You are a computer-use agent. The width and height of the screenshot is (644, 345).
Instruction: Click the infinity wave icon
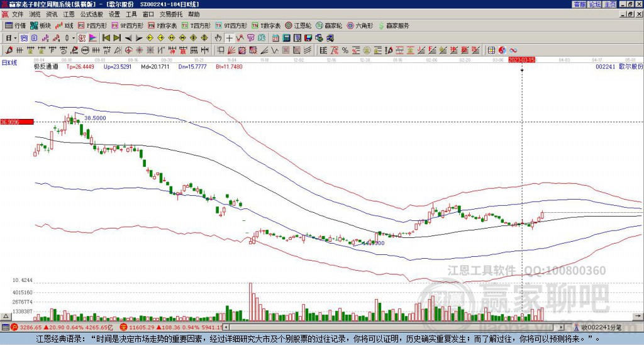[513, 50]
